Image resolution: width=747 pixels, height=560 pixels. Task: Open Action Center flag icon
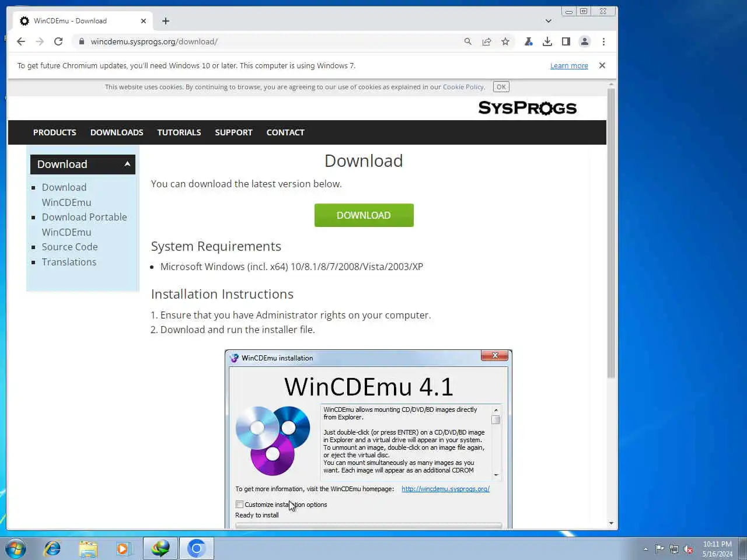[x=659, y=549]
